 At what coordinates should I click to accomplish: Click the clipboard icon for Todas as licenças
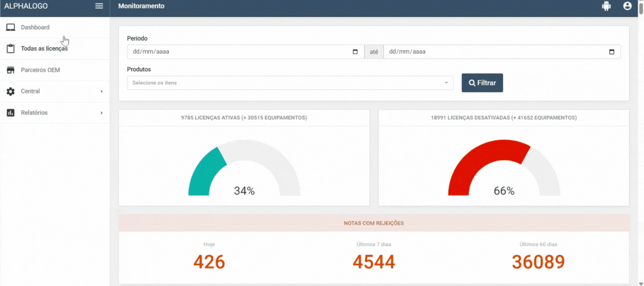coord(10,49)
